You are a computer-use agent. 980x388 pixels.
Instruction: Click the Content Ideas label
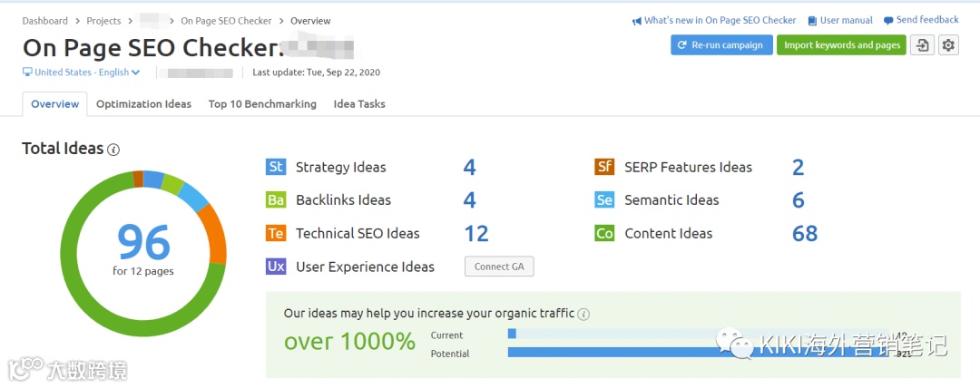pos(669,234)
